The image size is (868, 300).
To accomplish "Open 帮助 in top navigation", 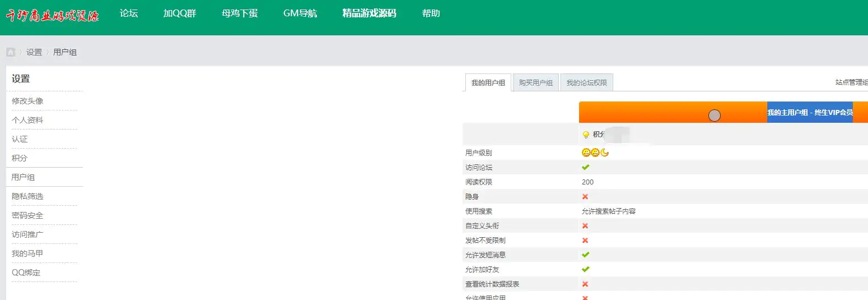I will [431, 13].
